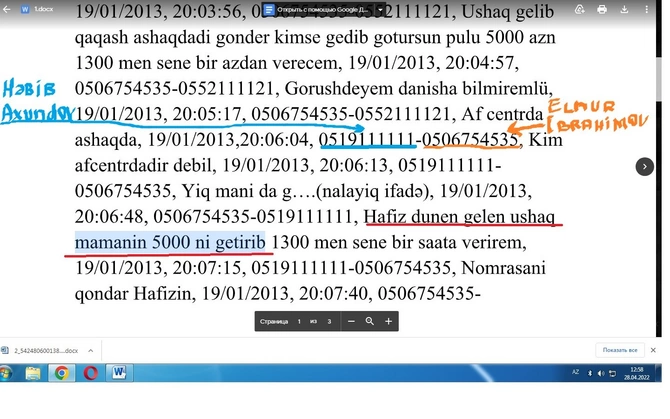Image resolution: width=670 pixels, height=419 pixels.
Task: Click the Страница label in page toolbar
Action: pyautogui.click(x=274, y=321)
